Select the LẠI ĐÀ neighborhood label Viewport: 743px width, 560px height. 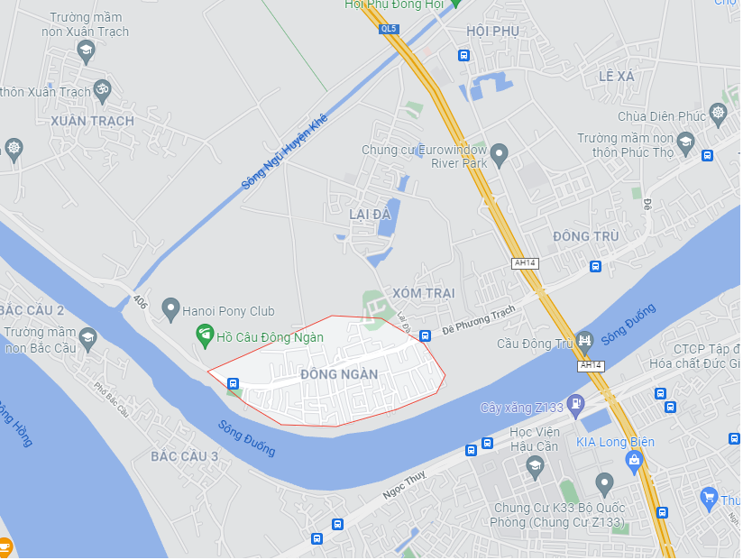370,215
